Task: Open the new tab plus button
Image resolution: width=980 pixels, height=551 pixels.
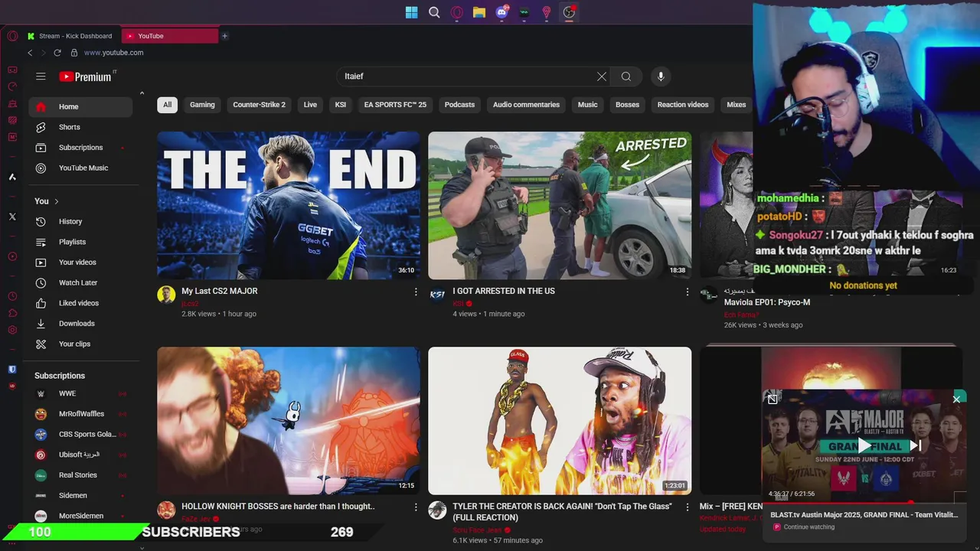Action: coord(224,36)
